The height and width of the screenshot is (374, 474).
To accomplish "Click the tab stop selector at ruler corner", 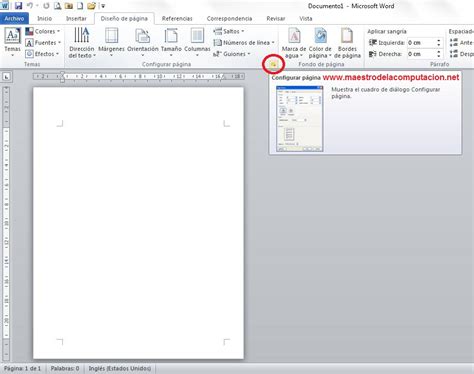I will pyautogui.click(x=6, y=77).
